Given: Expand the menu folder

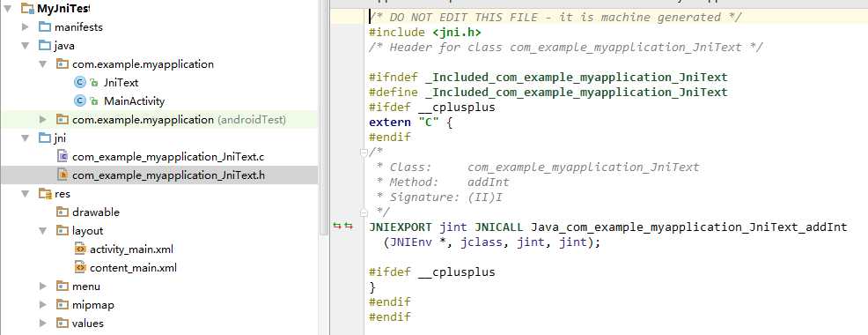Looking at the screenshot, I should [x=42, y=287].
